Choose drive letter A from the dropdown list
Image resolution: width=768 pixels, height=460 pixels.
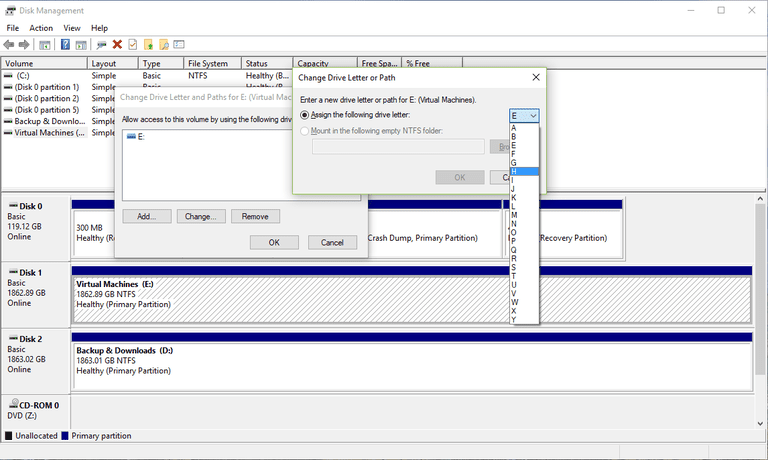point(524,128)
